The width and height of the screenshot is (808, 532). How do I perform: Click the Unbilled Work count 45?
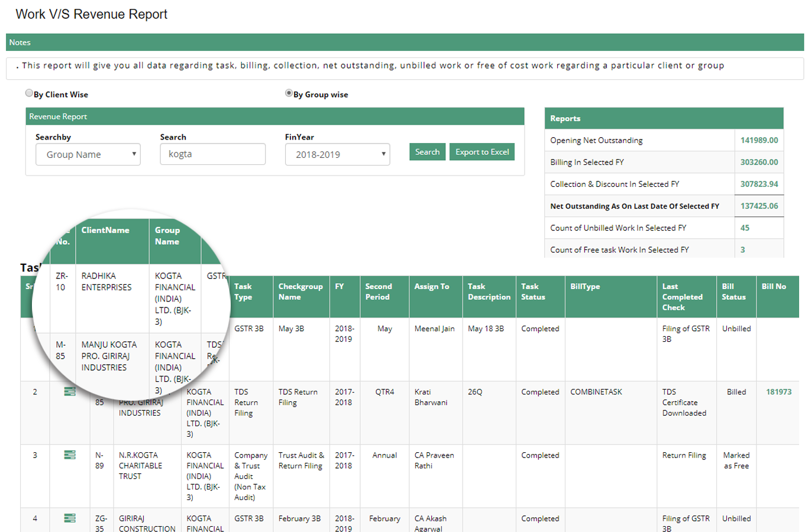point(745,228)
